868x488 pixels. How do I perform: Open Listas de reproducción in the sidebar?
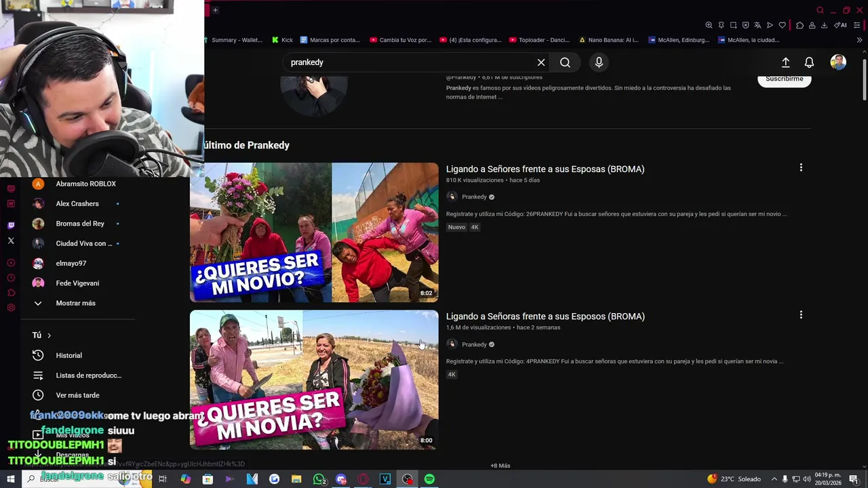[x=78, y=375]
